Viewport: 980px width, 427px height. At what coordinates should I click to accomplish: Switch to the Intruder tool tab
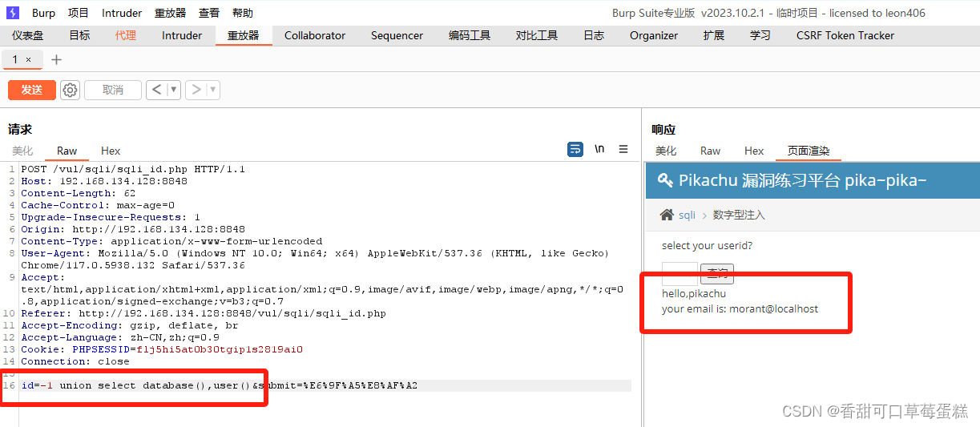tap(182, 35)
